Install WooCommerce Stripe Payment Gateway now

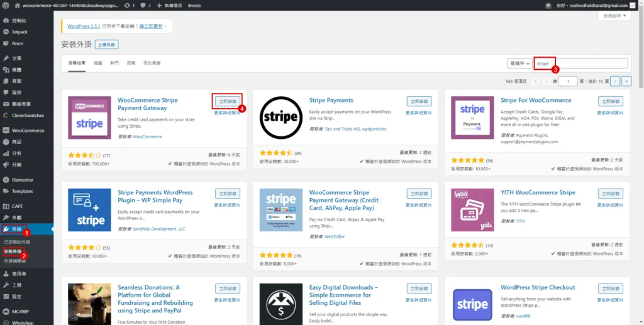tap(228, 101)
